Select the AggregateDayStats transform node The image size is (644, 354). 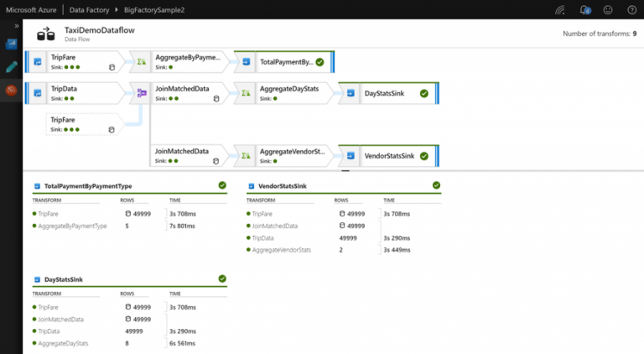click(x=284, y=93)
